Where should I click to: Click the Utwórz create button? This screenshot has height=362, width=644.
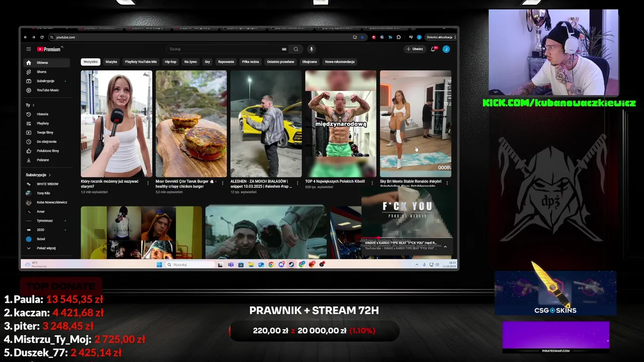click(x=415, y=49)
